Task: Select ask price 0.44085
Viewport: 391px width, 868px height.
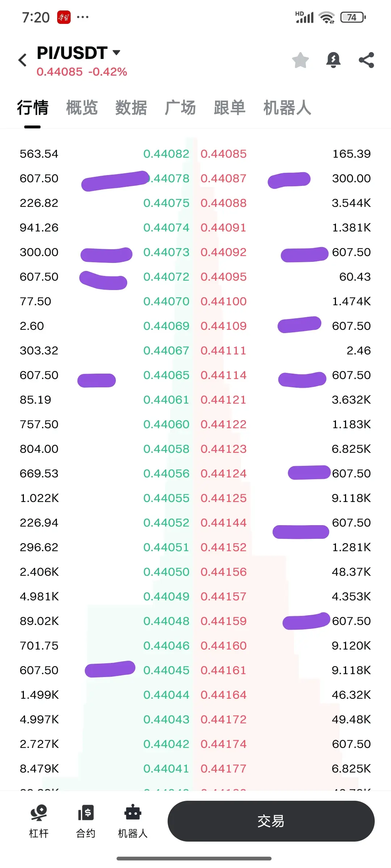Action: 223,154
